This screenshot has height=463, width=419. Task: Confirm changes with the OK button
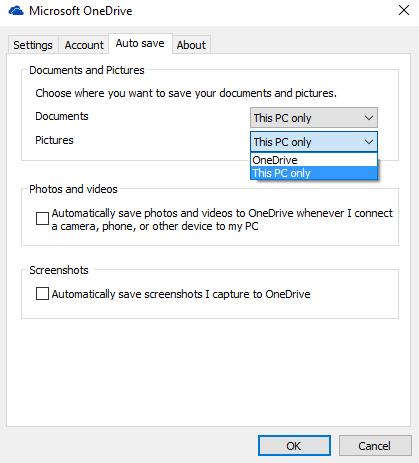[294, 445]
